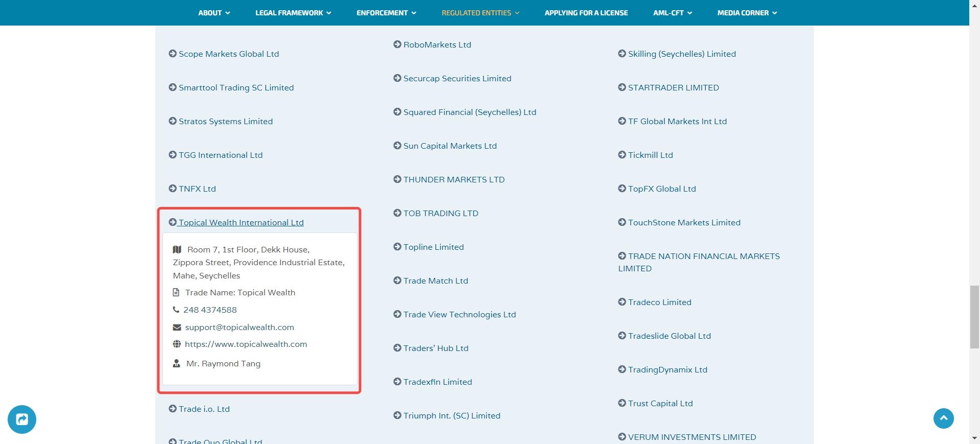Image resolution: width=980 pixels, height=444 pixels.
Task: Expand Scope Markets Global Ltd entry
Action: pos(224,54)
